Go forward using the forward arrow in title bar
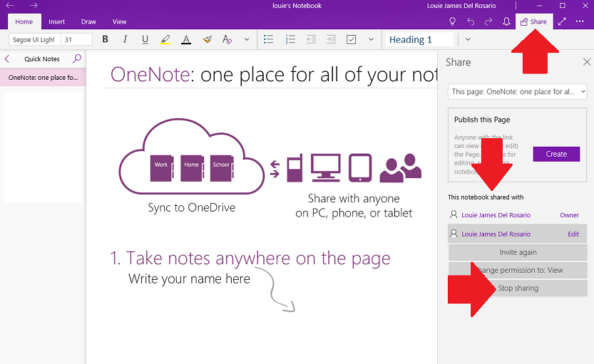 34,5
